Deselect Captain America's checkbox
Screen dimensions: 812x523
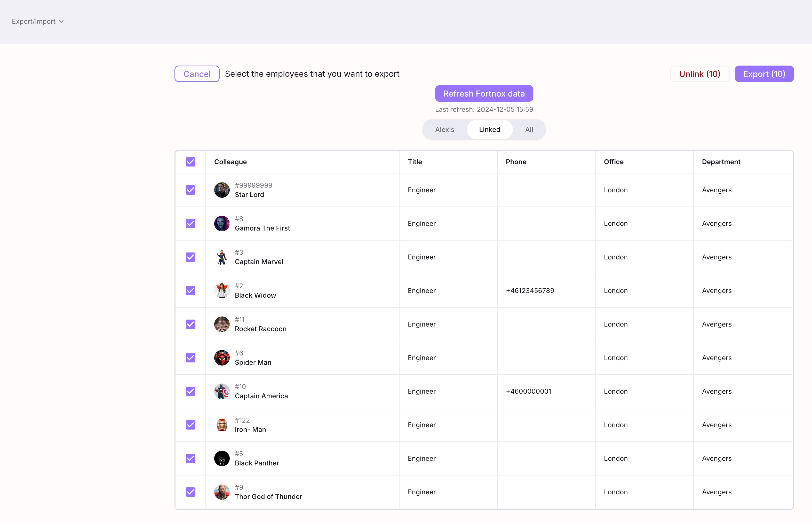(x=190, y=391)
